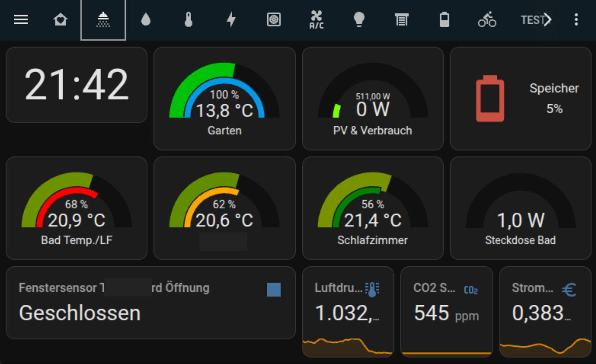The image size is (596, 364).
Task: Switch to the TEST tab
Action: tap(533, 20)
